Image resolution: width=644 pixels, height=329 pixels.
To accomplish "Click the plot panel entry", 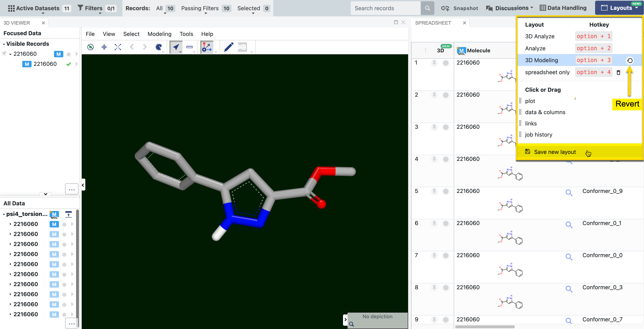I will pyautogui.click(x=530, y=101).
